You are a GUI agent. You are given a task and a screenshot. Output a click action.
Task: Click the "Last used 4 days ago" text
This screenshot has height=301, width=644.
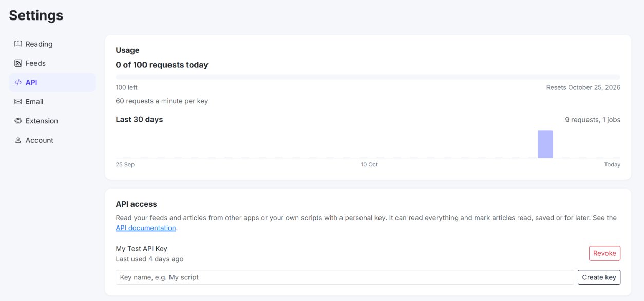(149, 259)
